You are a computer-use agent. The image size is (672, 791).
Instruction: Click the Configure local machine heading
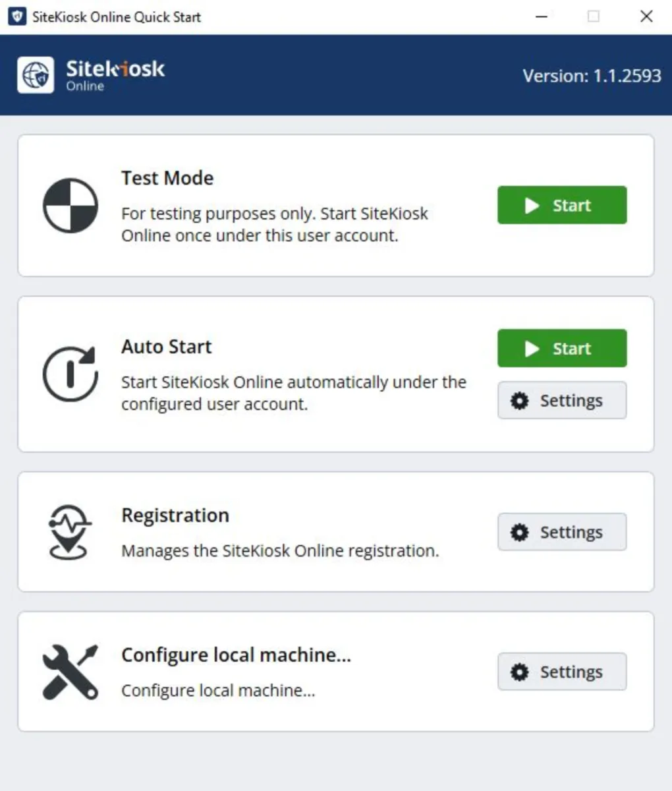coord(236,655)
